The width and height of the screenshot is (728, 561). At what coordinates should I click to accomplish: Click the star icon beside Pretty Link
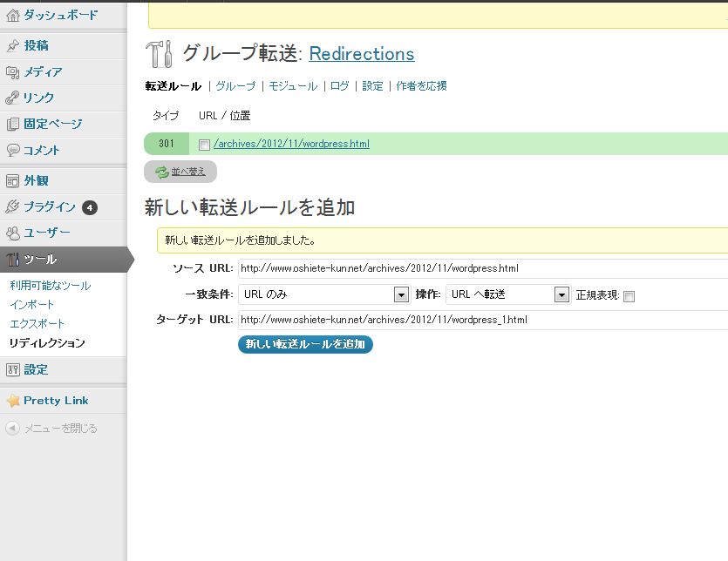pos(13,401)
